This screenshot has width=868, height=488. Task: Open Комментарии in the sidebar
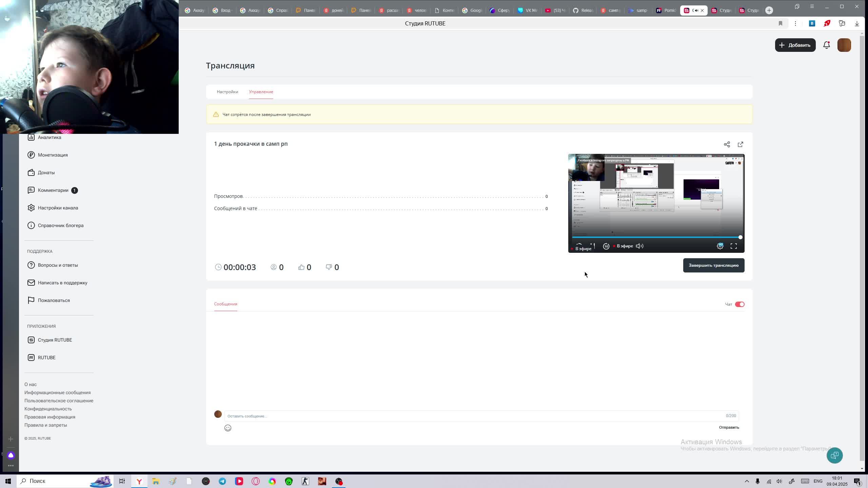click(x=53, y=190)
